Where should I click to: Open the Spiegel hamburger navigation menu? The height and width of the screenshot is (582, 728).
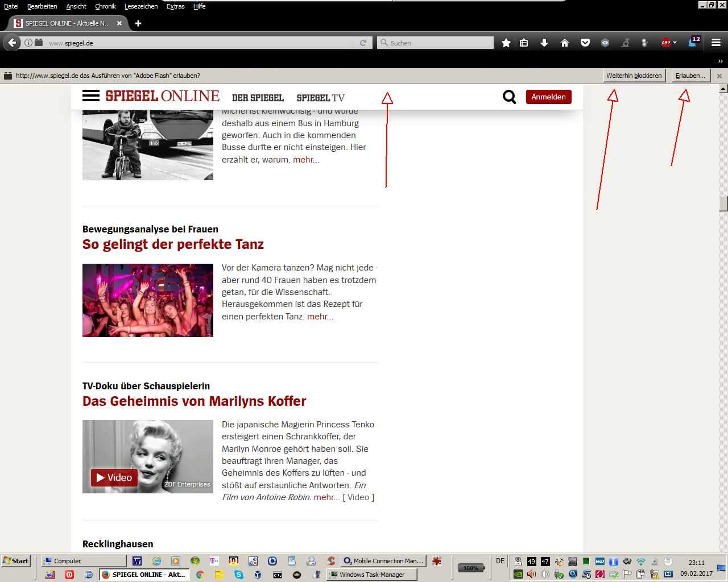91,96
